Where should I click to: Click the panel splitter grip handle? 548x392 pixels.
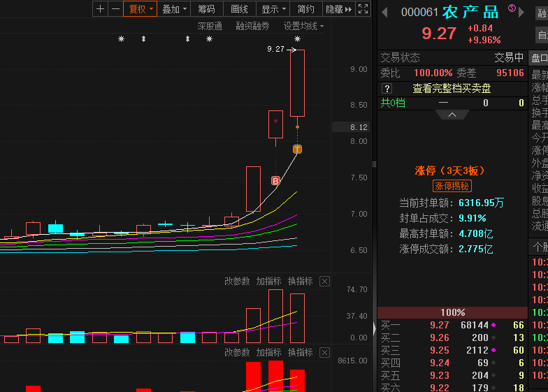[x=375, y=164]
